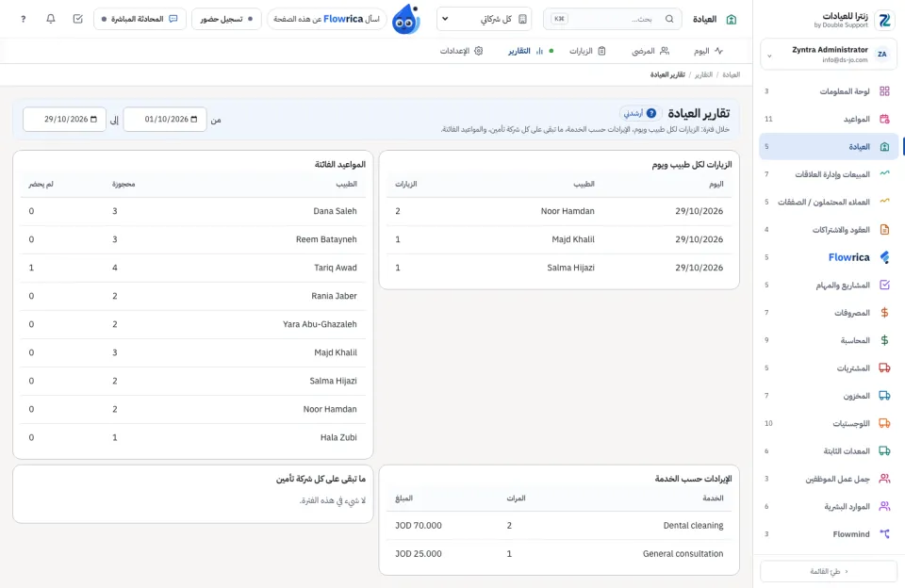Follow the 'التقارير' breadcrumb link

[x=703, y=74]
